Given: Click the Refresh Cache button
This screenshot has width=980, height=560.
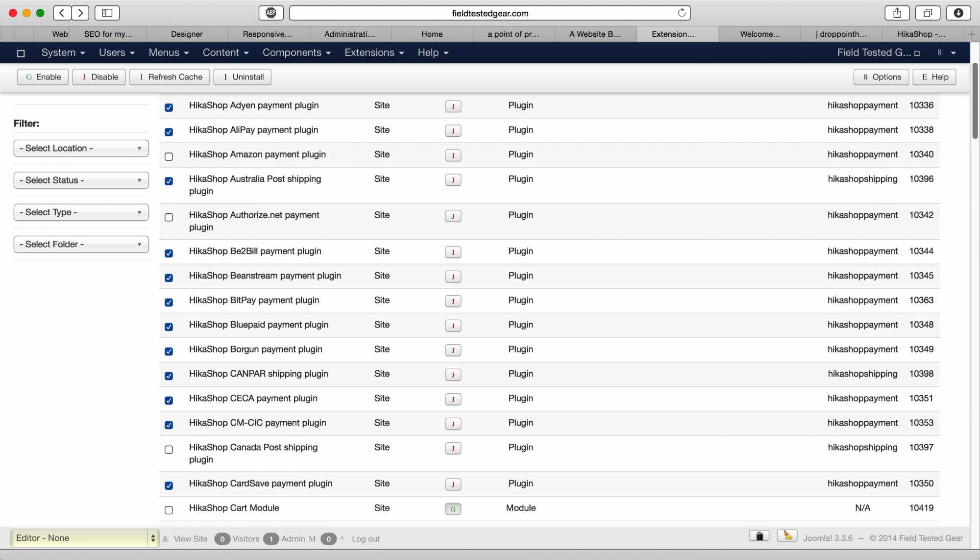Looking at the screenshot, I should click(x=170, y=77).
